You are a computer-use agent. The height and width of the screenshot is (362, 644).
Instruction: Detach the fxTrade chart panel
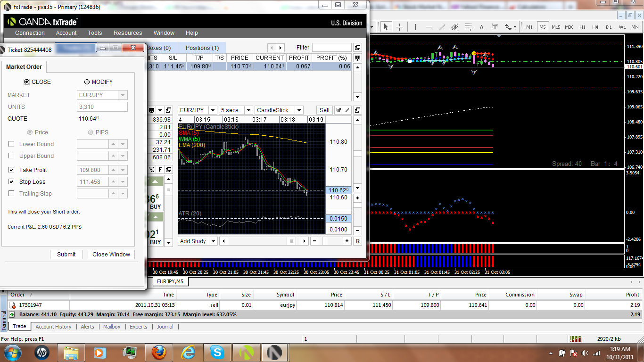pyautogui.click(x=357, y=110)
